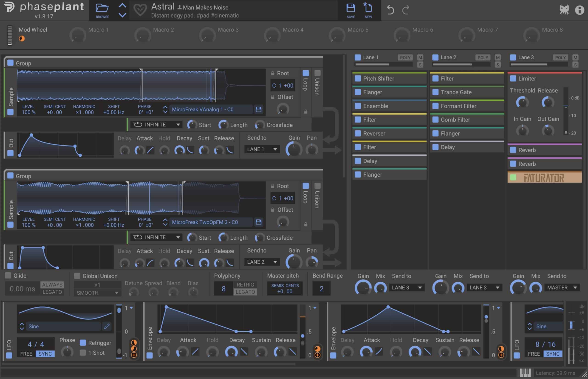The image size is (588, 379).
Task: Open the Global Unison SMOOTH dropdown
Action: [x=98, y=293]
